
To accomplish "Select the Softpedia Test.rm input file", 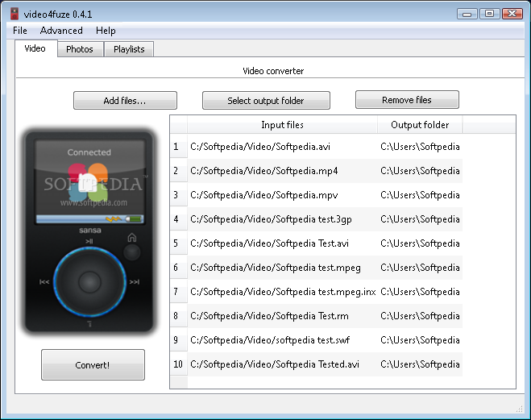I will coord(283,316).
